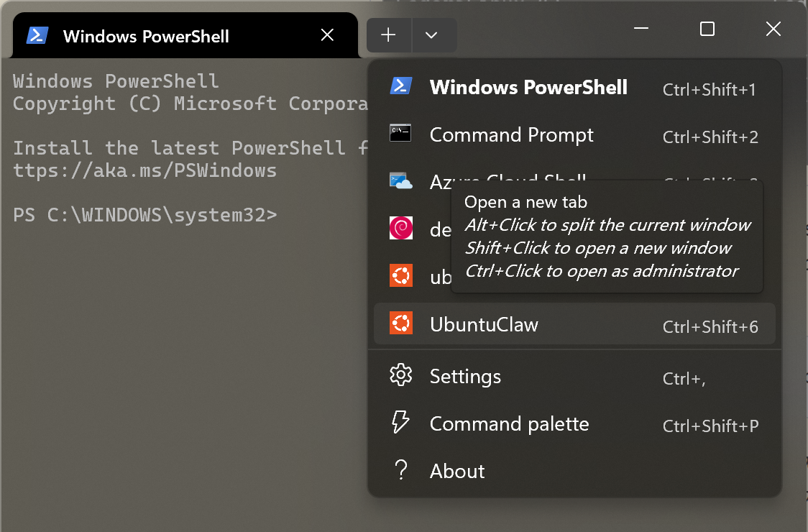
Task: Launch the UbuntuClaw profile
Action: (574, 324)
